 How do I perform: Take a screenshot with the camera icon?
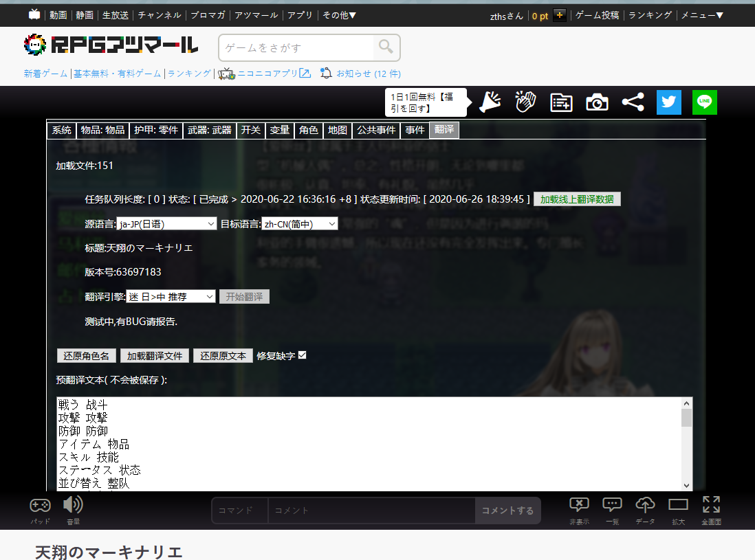pyautogui.click(x=596, y=102)
